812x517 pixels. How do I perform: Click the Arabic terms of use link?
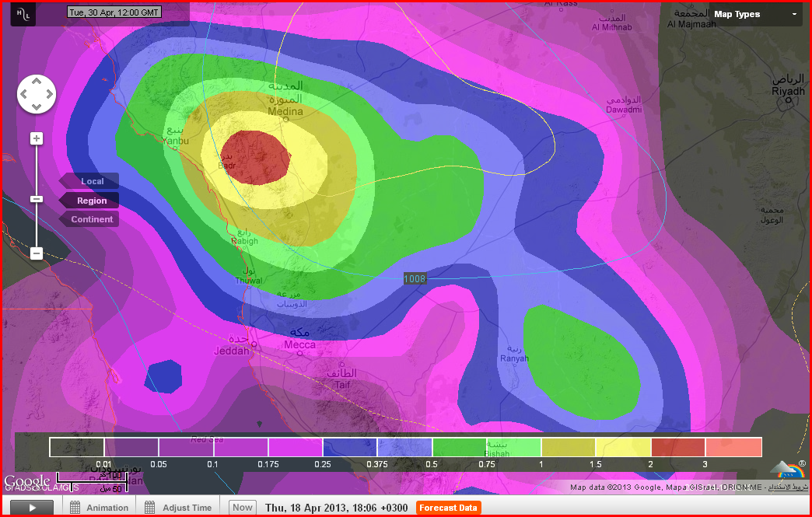[x=788, y=487]
